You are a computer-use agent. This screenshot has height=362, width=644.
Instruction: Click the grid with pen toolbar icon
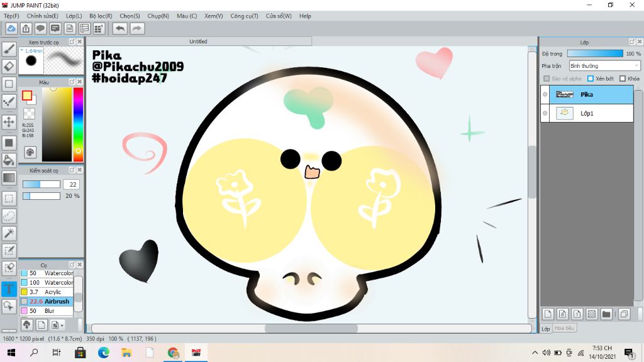point(99,28)
